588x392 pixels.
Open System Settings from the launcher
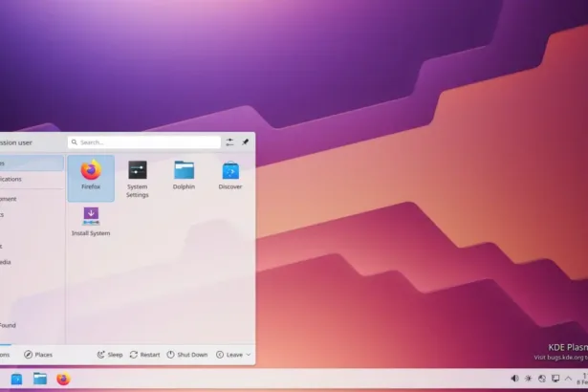pos(138,178)
